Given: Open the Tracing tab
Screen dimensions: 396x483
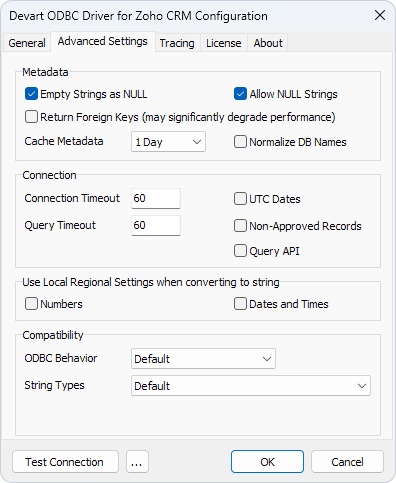Looking at the screenshot, I should pos(177,43).
